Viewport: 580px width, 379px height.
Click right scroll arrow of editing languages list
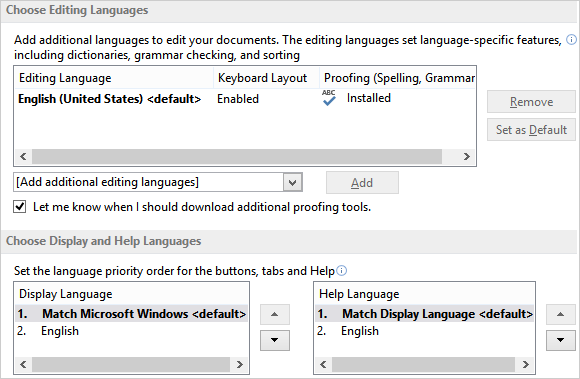coord(466,156)
